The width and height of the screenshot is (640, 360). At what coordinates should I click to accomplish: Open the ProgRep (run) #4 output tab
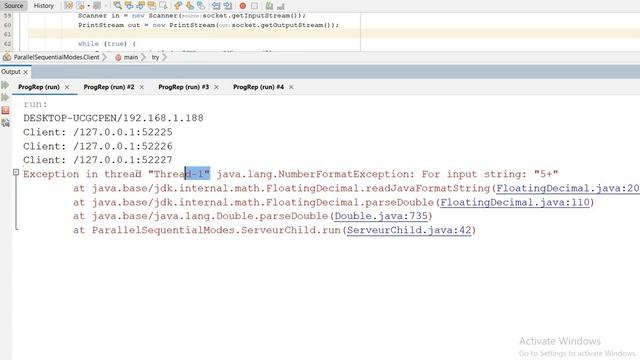[x=258, y=87]
